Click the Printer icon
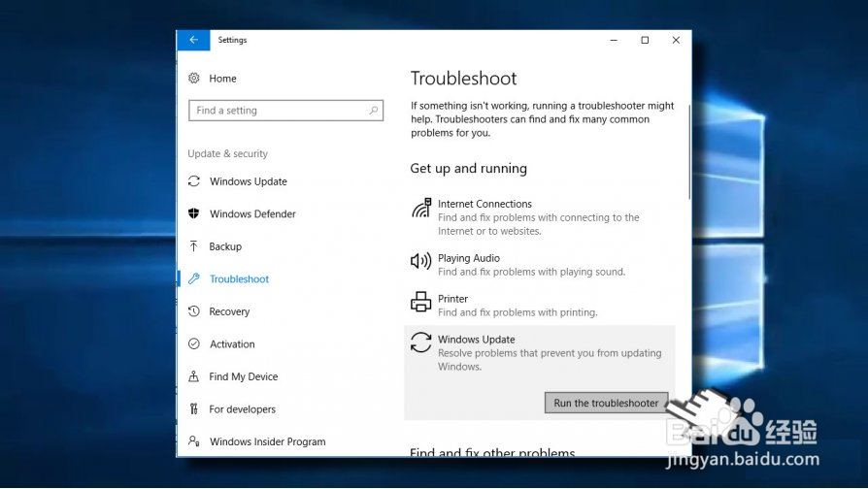 click(420, 302)
